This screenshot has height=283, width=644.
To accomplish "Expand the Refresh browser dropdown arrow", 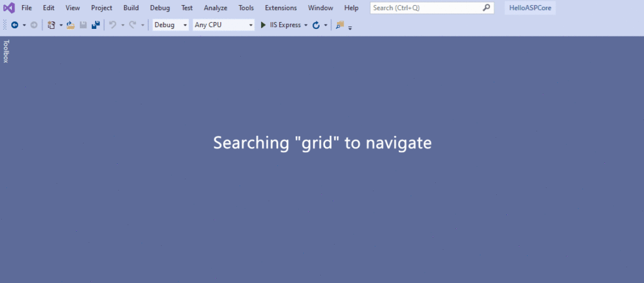I will point(326,25).
